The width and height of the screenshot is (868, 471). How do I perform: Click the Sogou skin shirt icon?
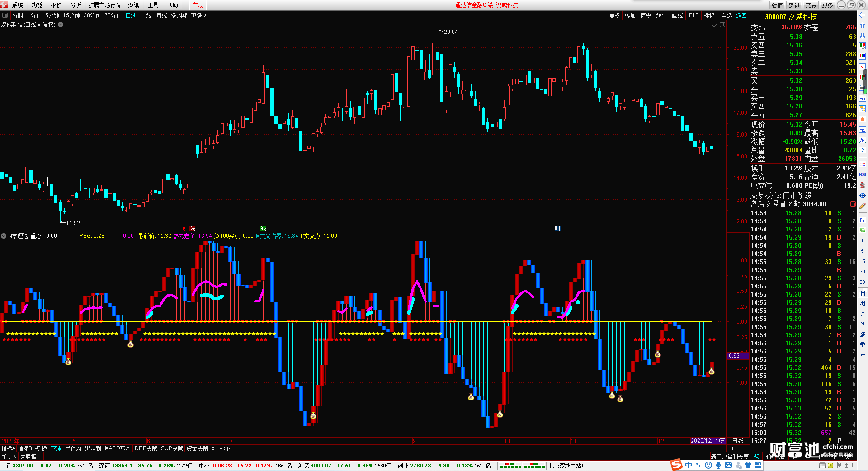(x=748, y=465)
